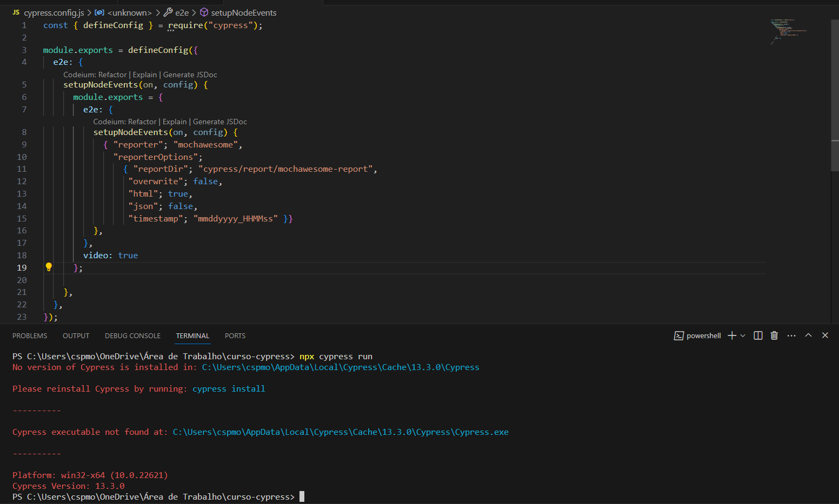Click line number 1 in gutter

[24, 25]
